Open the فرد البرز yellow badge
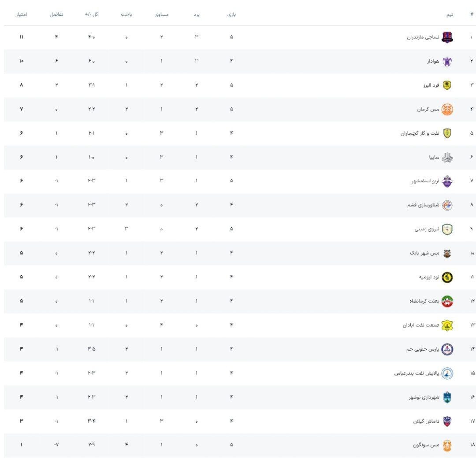This screenshot has width=476, height=469. (447, 85)
